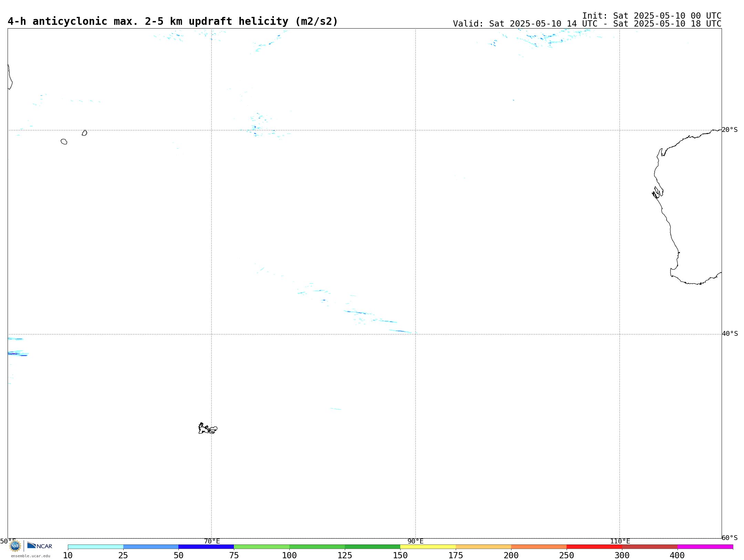Click the 110°E longitude label
The image size is (744, 560).
[620, 541]
